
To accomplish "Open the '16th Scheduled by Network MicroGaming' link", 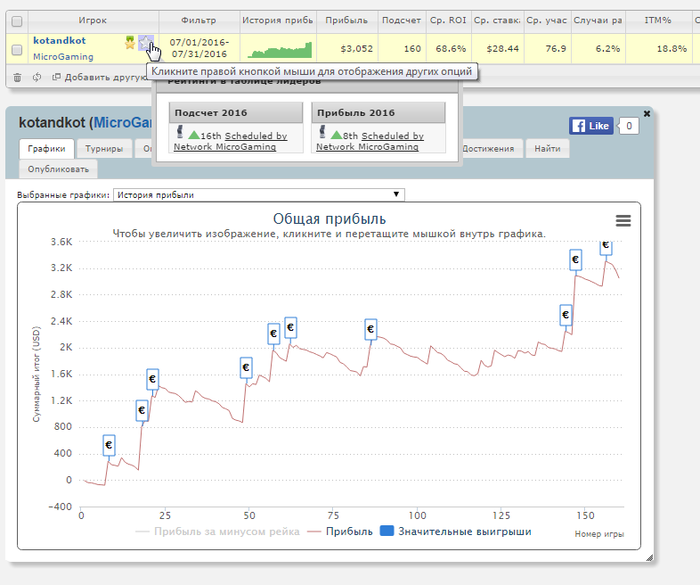I will (x=230, y=141).
